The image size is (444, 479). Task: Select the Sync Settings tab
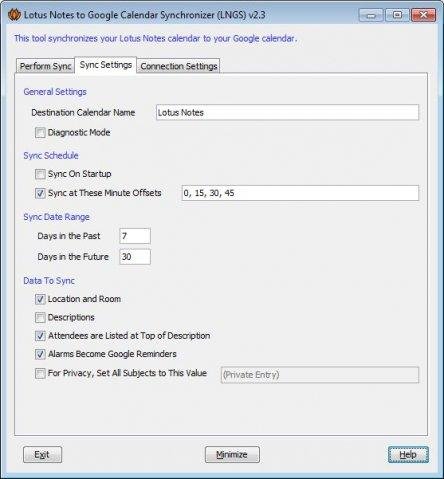pyautogui.click(x=106, y=65)
